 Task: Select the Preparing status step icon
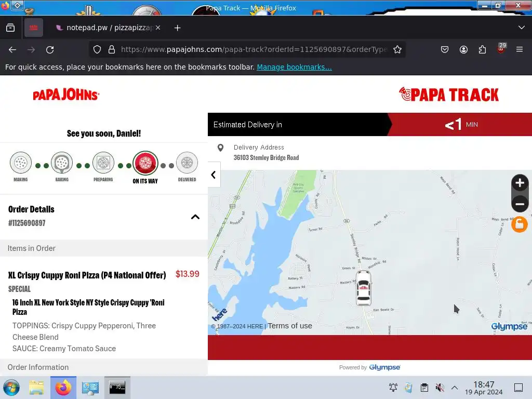click(103, 163)
